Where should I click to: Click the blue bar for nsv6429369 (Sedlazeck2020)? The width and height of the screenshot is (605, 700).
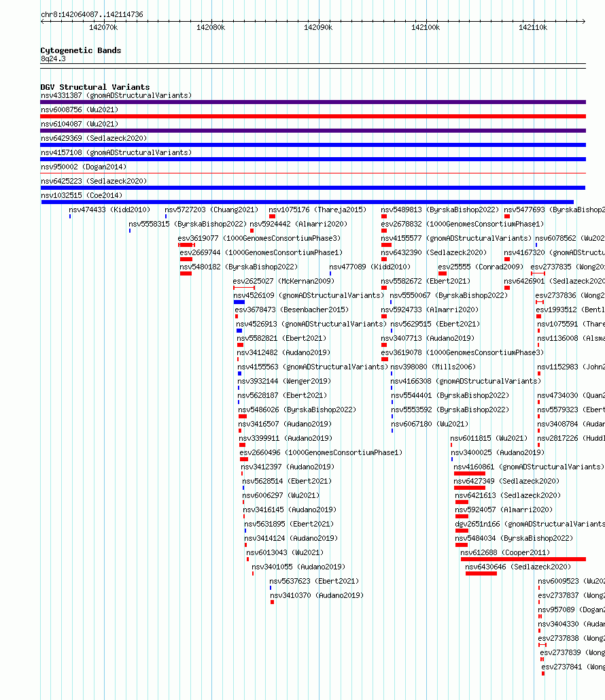(313, 145)
